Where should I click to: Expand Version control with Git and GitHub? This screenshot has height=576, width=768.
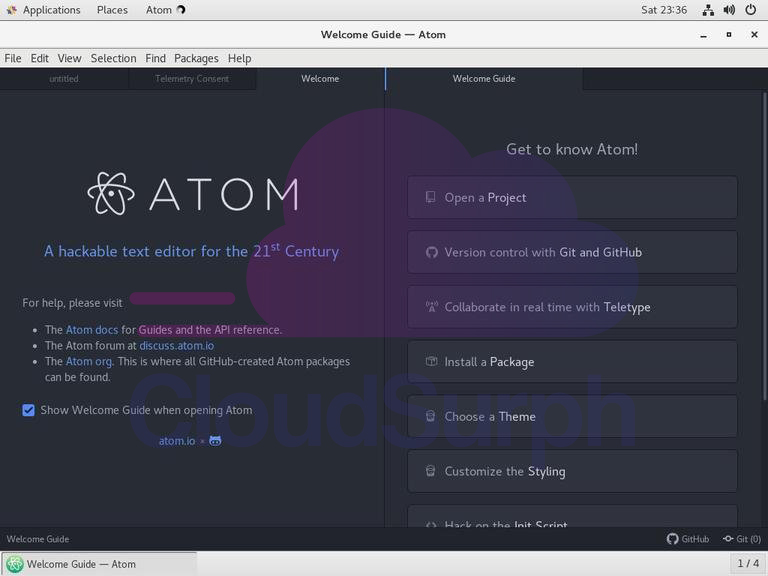point(572,252)
